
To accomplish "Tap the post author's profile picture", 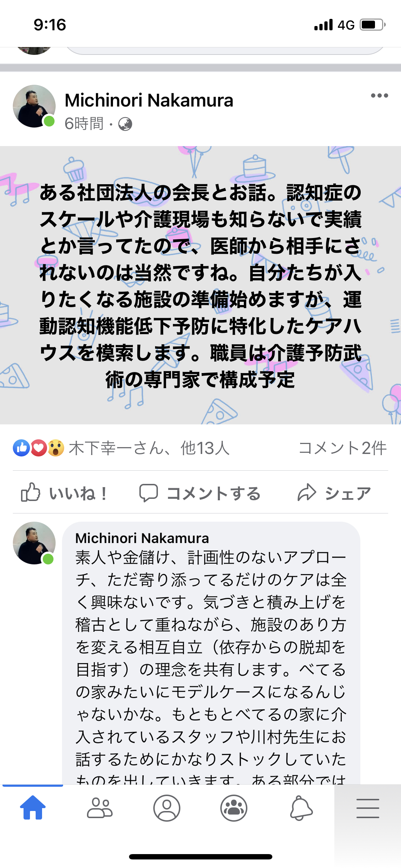I will [x=34, y=106].
